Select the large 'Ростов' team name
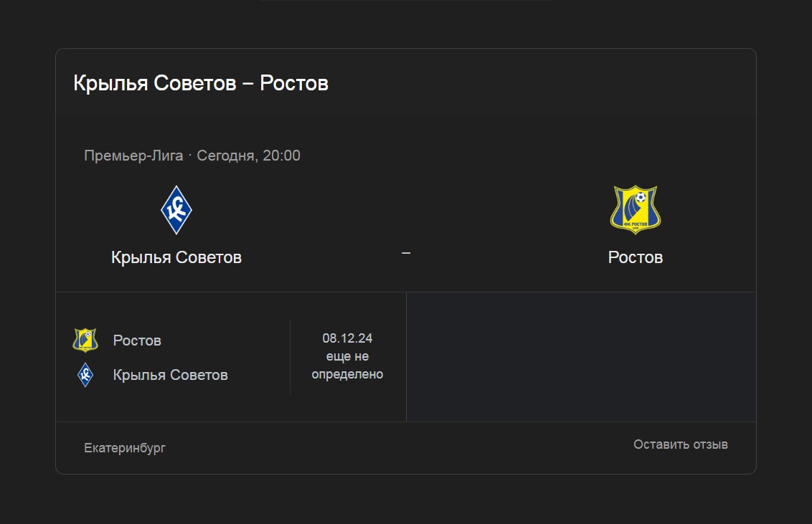 (636, 257)
